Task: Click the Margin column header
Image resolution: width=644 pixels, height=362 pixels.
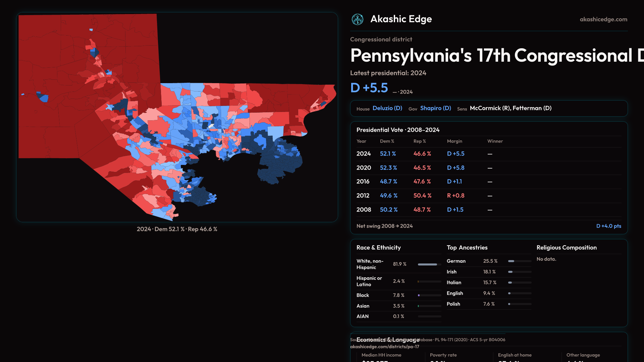Action: pyautogui.click(x=454, y=141)
